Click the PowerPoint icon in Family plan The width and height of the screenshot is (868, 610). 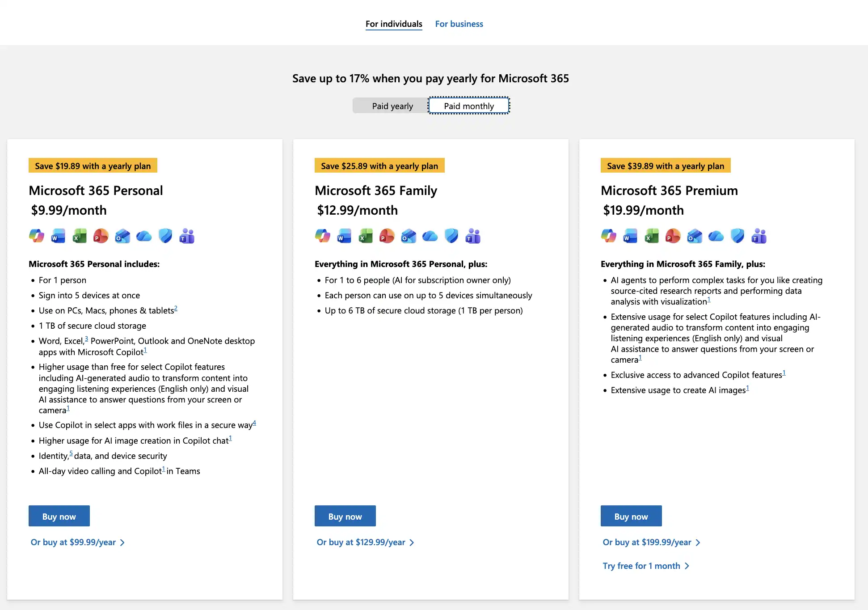(x=387, y=236)
